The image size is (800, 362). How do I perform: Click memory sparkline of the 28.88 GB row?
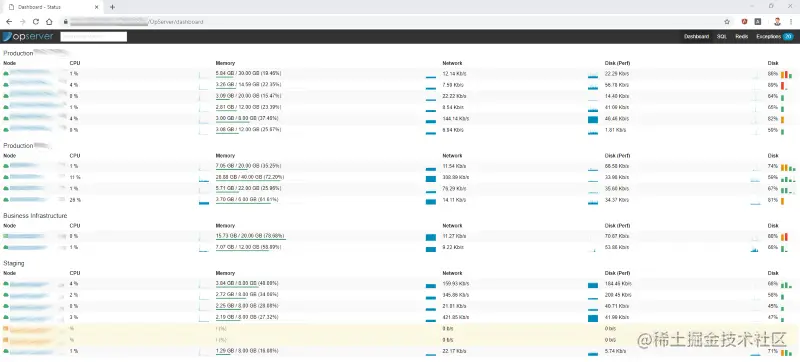pyautogui.click(x=431, y=178)
